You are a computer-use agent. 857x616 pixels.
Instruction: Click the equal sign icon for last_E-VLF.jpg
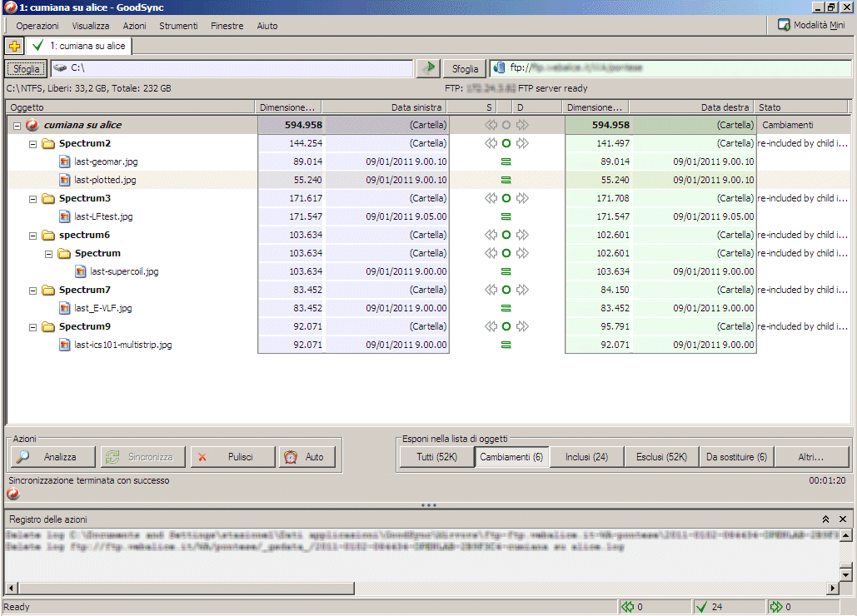[x=506, y=308]
